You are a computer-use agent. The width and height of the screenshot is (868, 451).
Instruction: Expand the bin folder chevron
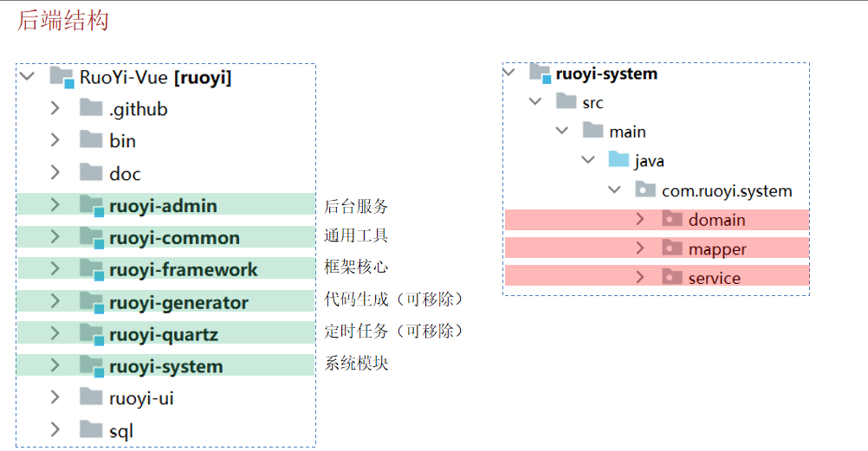pos(55,140)
